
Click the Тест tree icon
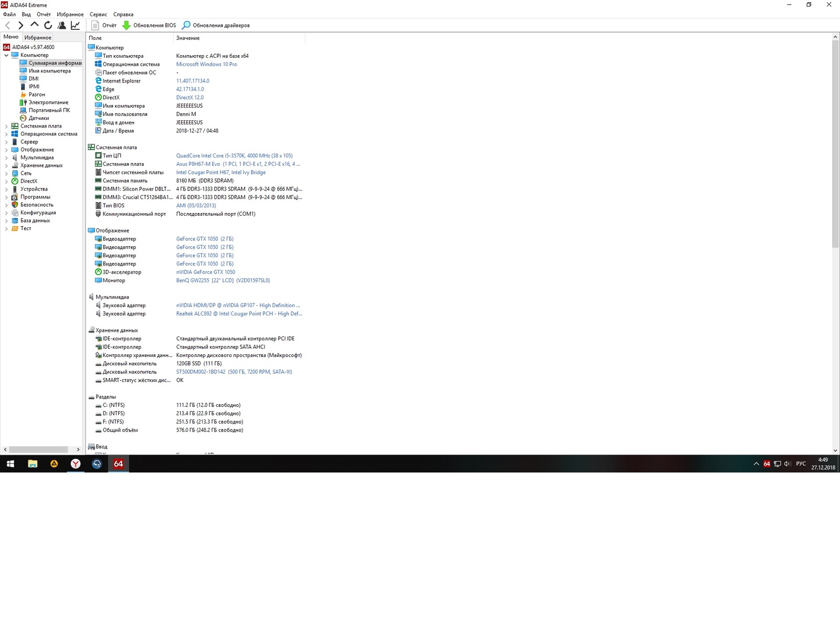tap(15, 228)
